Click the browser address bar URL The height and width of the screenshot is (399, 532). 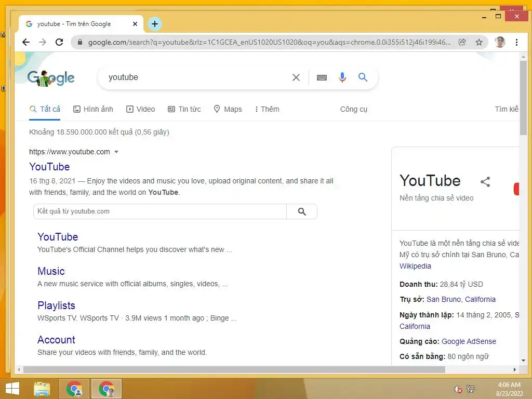270,42
